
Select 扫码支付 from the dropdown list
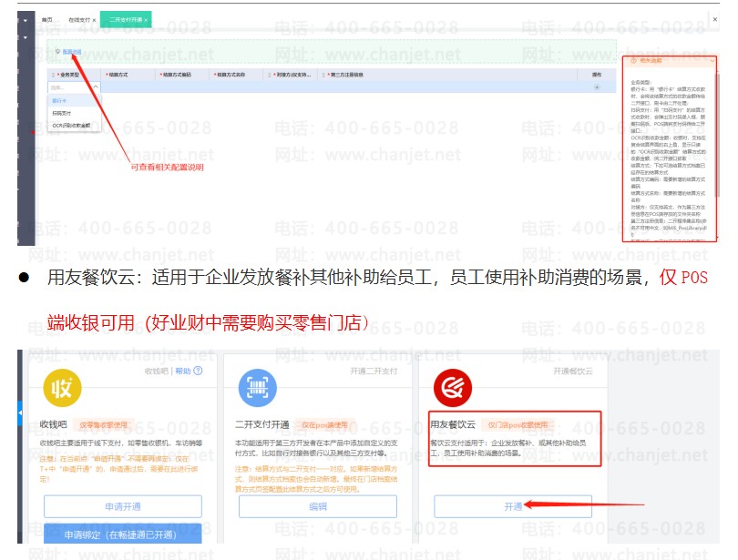(75, 113)
